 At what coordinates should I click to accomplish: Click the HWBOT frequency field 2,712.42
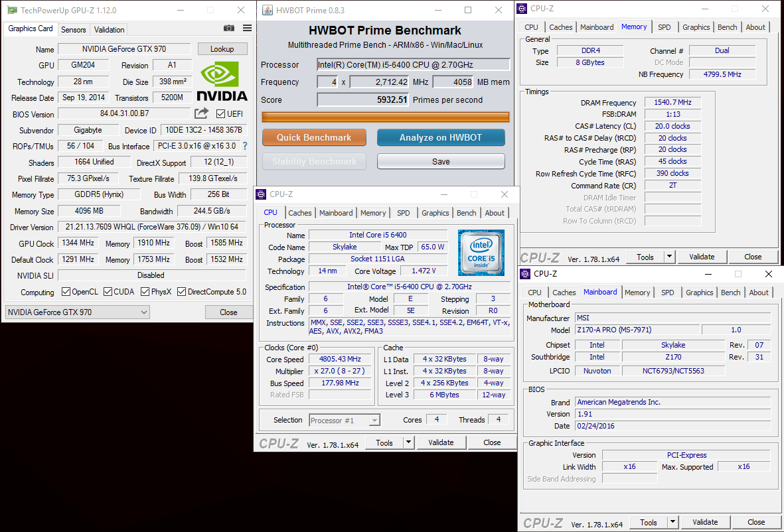point(380,82)
